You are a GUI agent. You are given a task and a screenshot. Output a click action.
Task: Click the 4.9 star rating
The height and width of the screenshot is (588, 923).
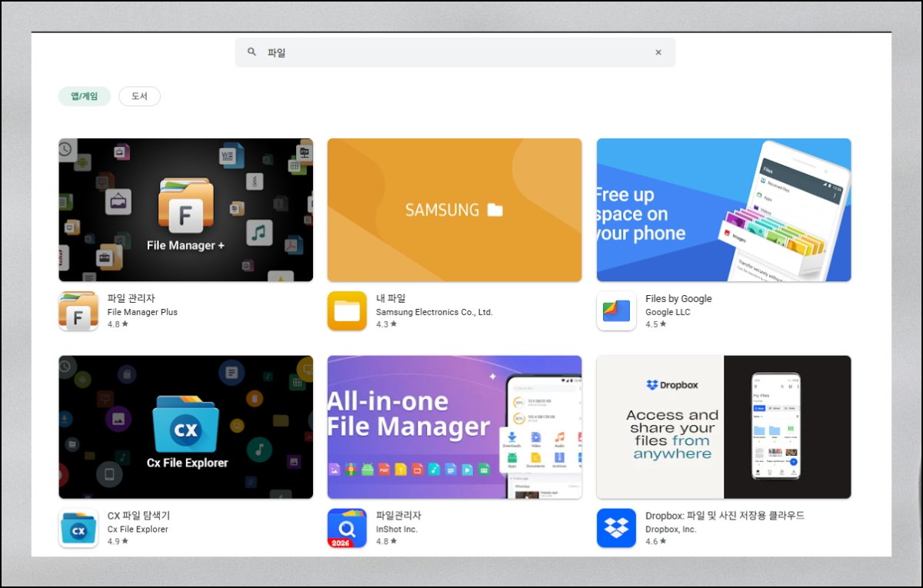pyautogui.click(x=118, y=541)
